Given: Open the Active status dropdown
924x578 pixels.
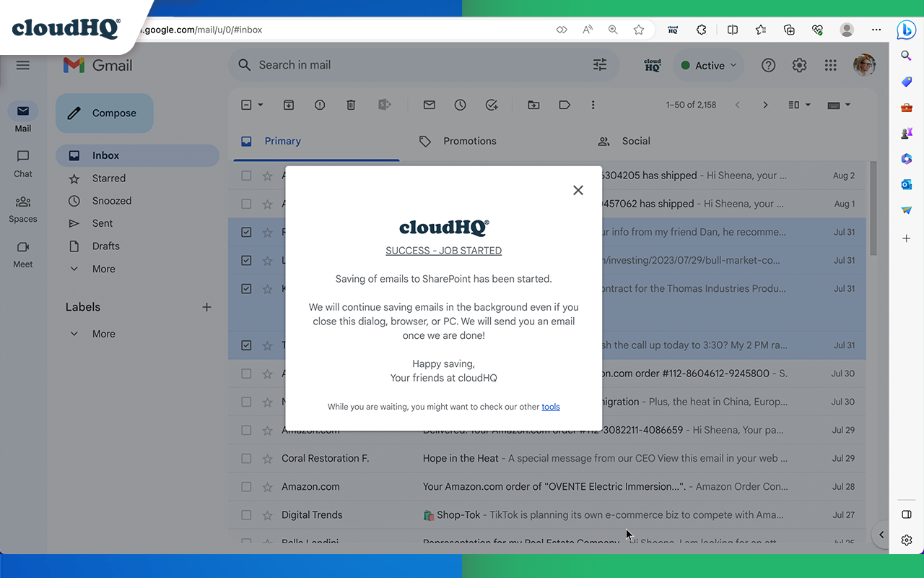Looking at the screenshot, I should click(x=709, y=66).
